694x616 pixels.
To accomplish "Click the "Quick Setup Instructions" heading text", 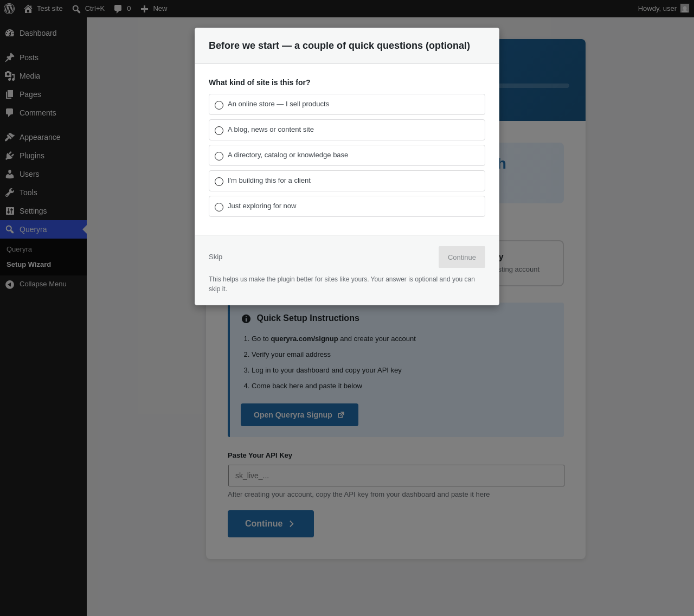I will point(308,318).
